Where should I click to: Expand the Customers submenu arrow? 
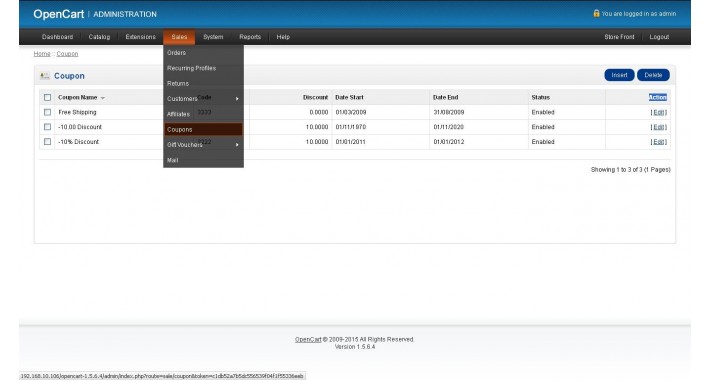237,99
